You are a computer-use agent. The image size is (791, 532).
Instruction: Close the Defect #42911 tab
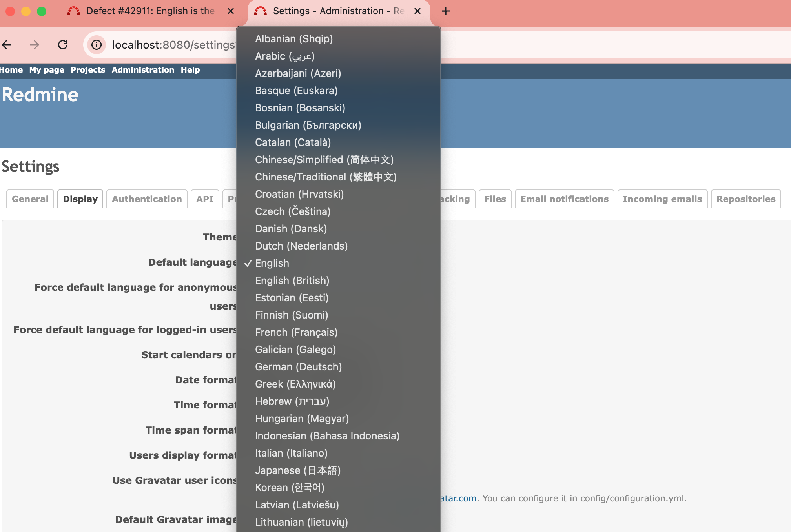pos(231,11)
